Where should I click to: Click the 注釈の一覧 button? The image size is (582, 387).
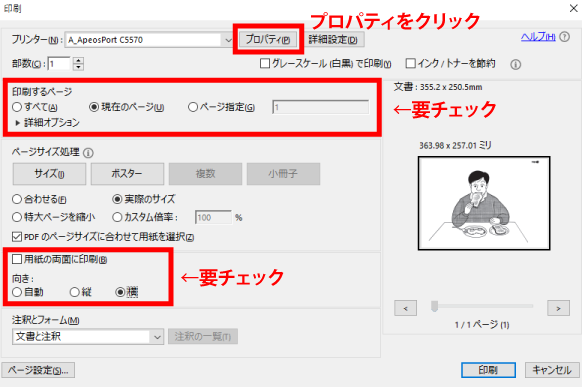[203, 337]
